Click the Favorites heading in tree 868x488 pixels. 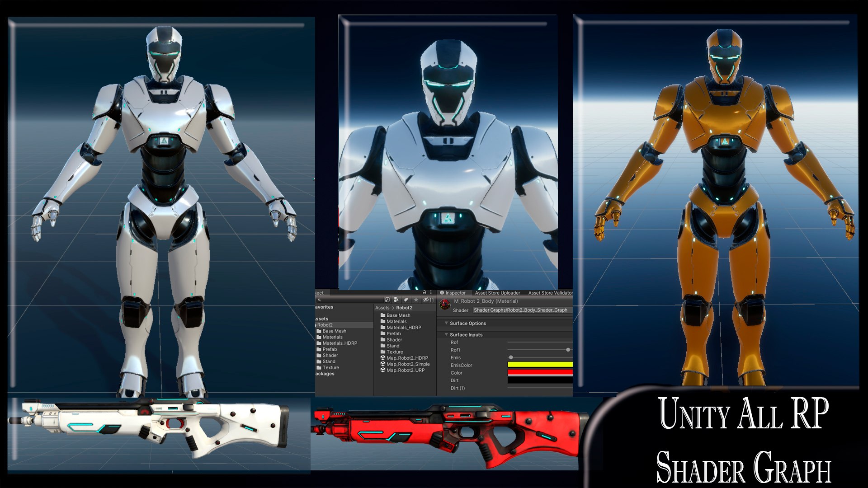(x=324, y=307)
